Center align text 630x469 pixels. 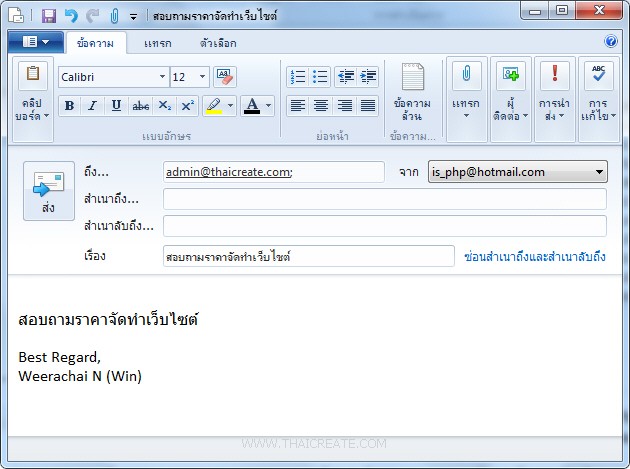click(x=321, y=106)
